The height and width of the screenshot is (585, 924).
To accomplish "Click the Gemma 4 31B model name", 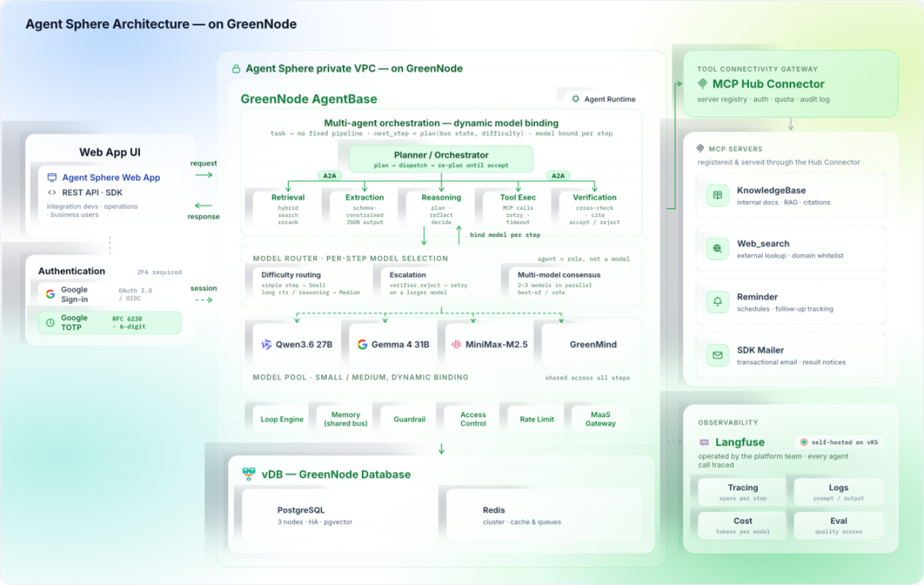I will [x=400, y=345].
